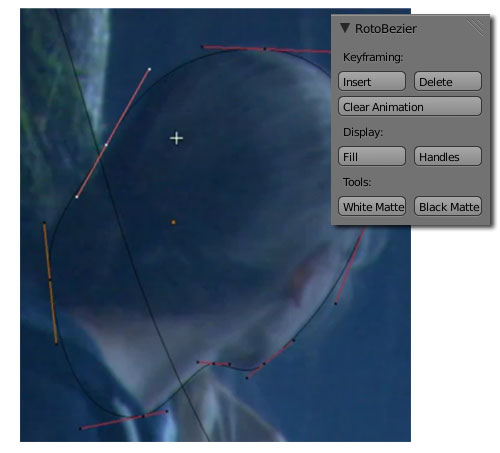
Task: Apply the Black Matte tool
Action: (448, 206)
